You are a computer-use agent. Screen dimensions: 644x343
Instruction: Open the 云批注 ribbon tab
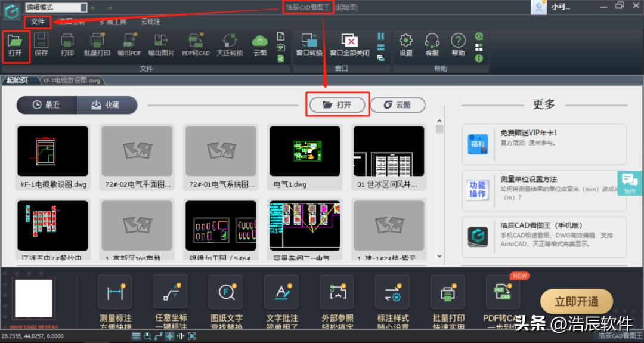pos(151,21)
